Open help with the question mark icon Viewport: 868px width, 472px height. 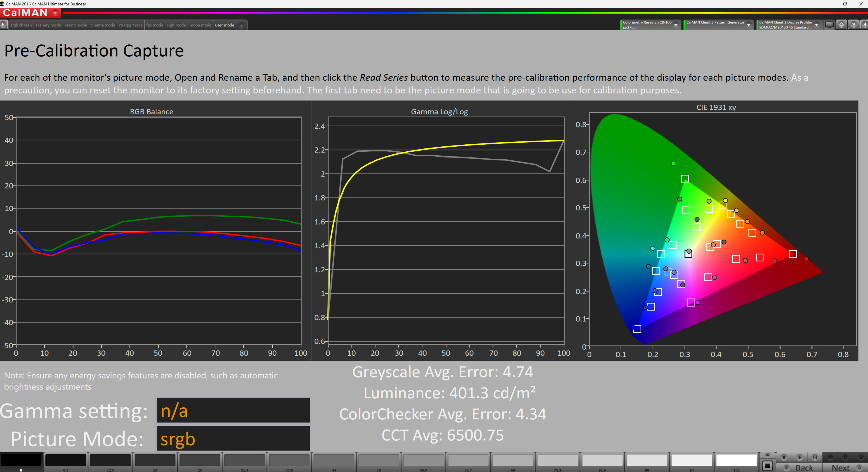(x=854, y=25)
